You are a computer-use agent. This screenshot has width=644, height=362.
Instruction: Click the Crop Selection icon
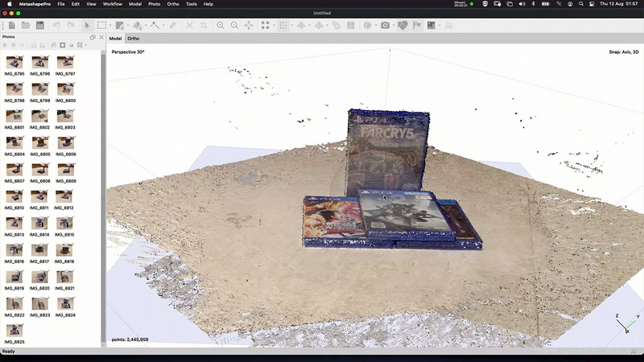coord(204,26)
